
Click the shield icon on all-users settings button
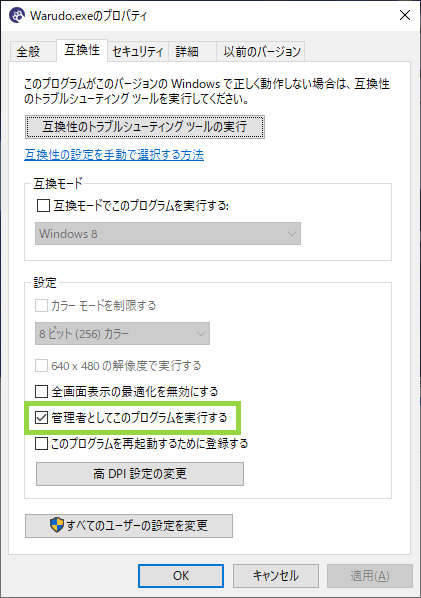click(57, 525)
